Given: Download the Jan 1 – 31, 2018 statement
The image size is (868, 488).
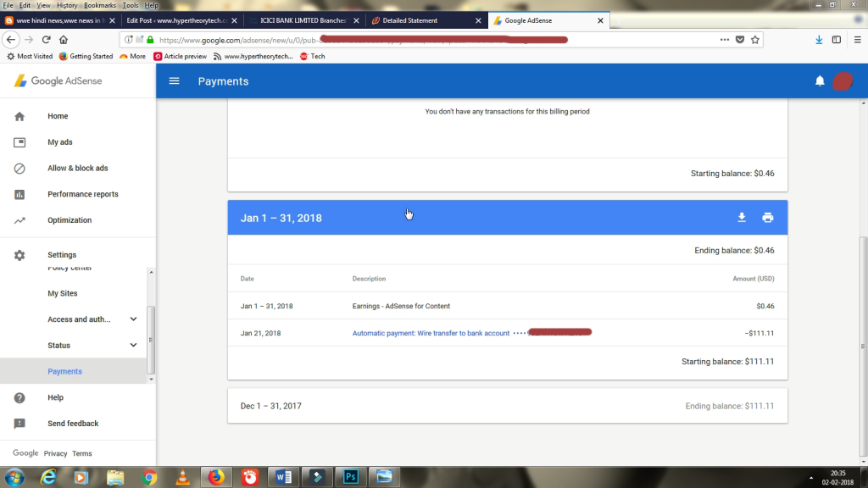Looking at the screenshot, I should click(x=742, y=218).
